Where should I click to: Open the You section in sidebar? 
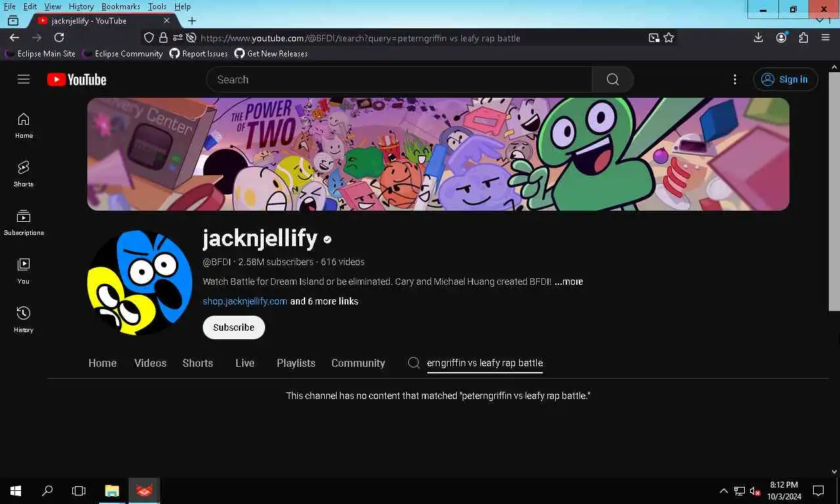point(24,271)
